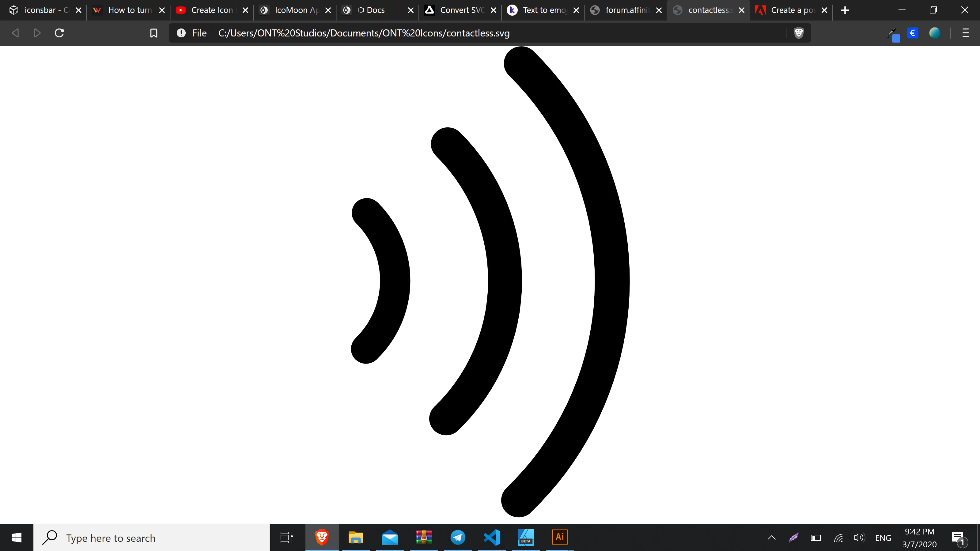Image resolution: width=980 pixels, height=551 pixels.
Task: Reload the contactless.svg page
Action: click(59, 33)
